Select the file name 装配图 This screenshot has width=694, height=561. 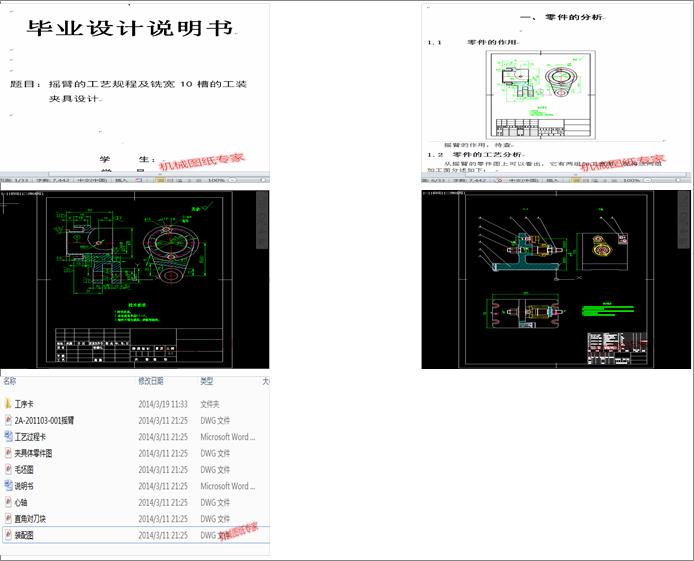click(x=24, y=535)
